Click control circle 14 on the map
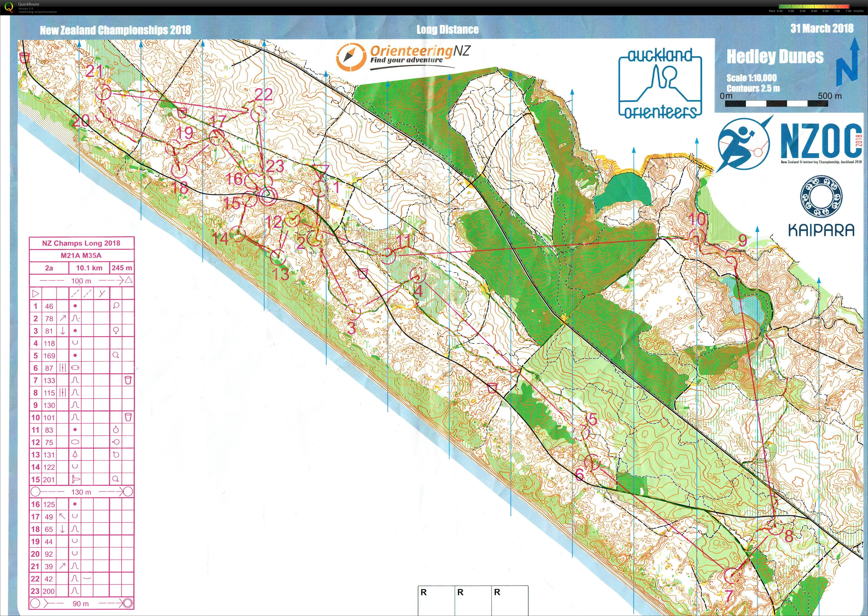 point(238,234)
